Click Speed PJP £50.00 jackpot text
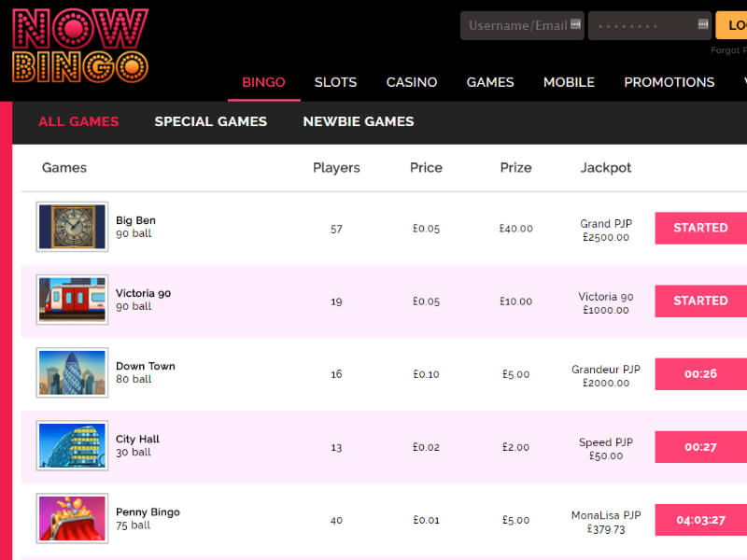747x560 pixels. pyautogui.click(x=606, y=449)
